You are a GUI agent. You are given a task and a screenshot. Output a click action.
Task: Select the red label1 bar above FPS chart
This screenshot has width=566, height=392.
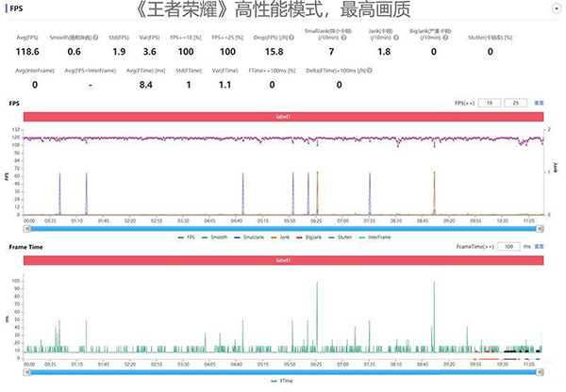285,115
